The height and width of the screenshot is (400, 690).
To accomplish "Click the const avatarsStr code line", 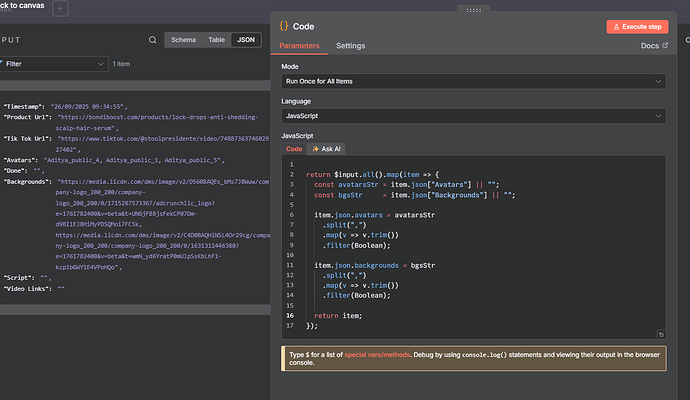I will (x=407, y=185).
